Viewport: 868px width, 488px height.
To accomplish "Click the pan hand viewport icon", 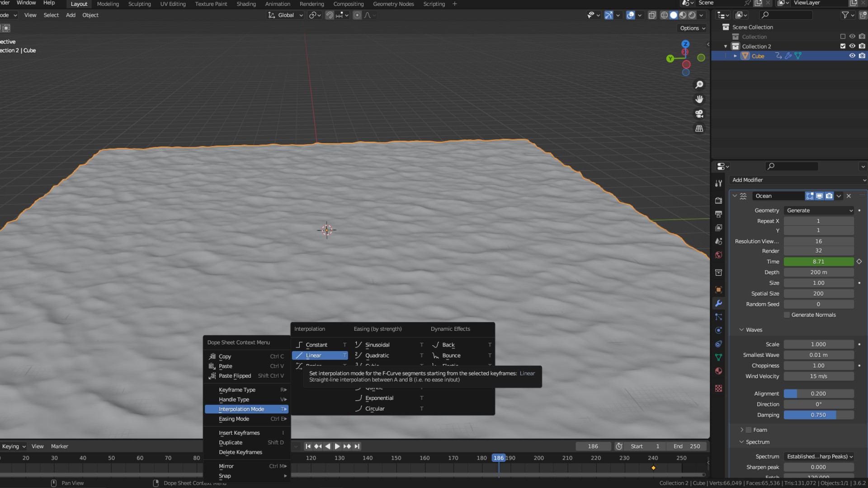I will (699, 99).
